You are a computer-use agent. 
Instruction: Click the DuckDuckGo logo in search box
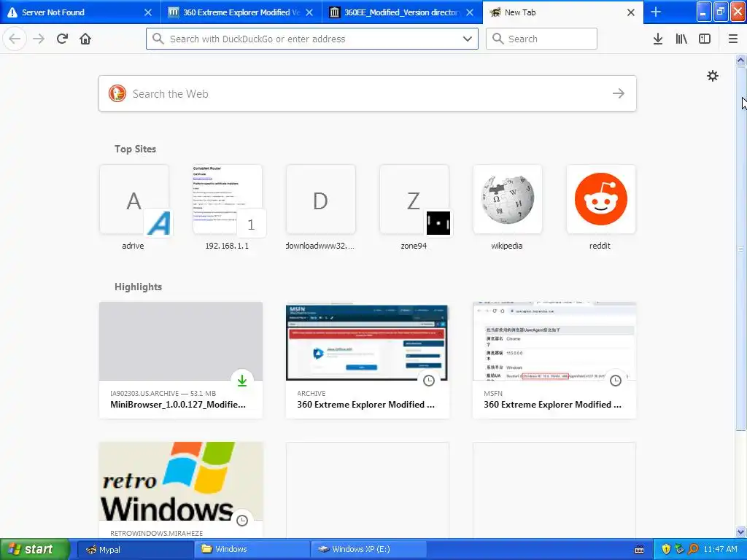[117, 93]
